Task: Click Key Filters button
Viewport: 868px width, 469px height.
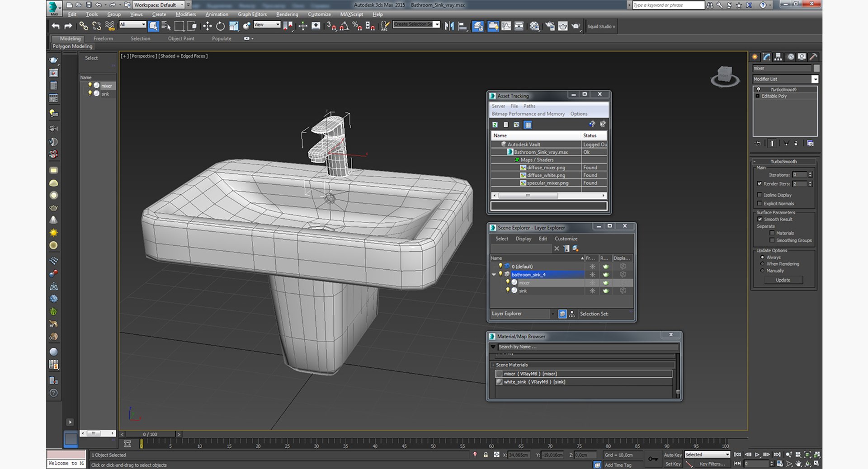Action: click(x=712, y=464)
